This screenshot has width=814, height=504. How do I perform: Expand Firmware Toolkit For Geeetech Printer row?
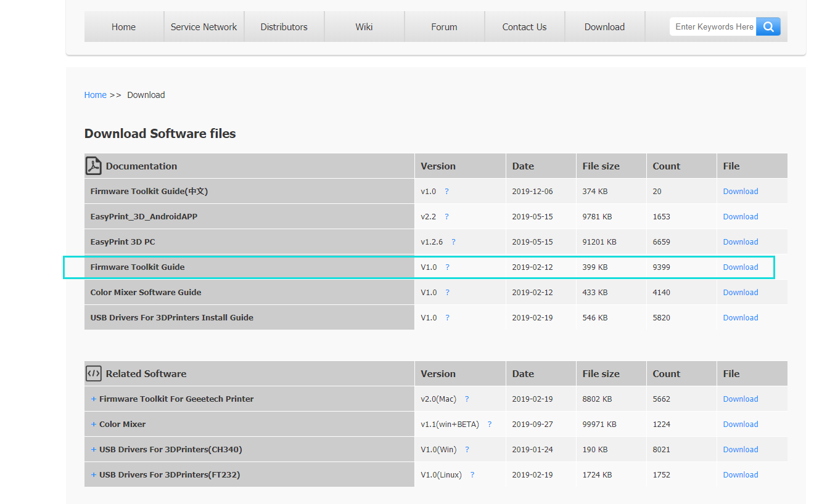pos(94,399)
